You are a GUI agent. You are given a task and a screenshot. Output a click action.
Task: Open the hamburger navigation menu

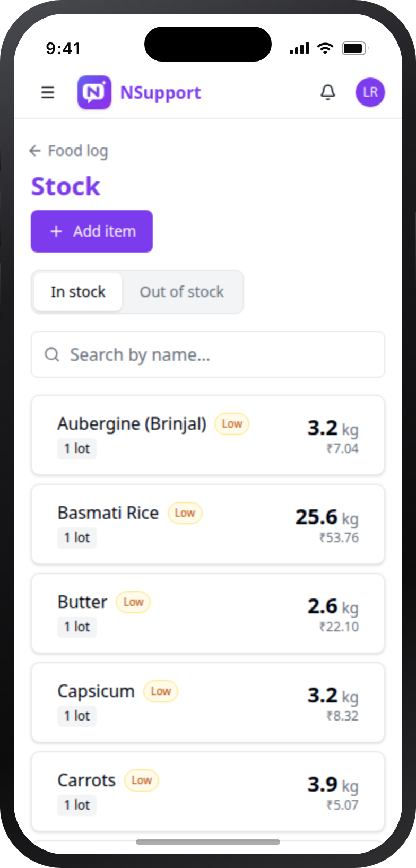(48, 92)
